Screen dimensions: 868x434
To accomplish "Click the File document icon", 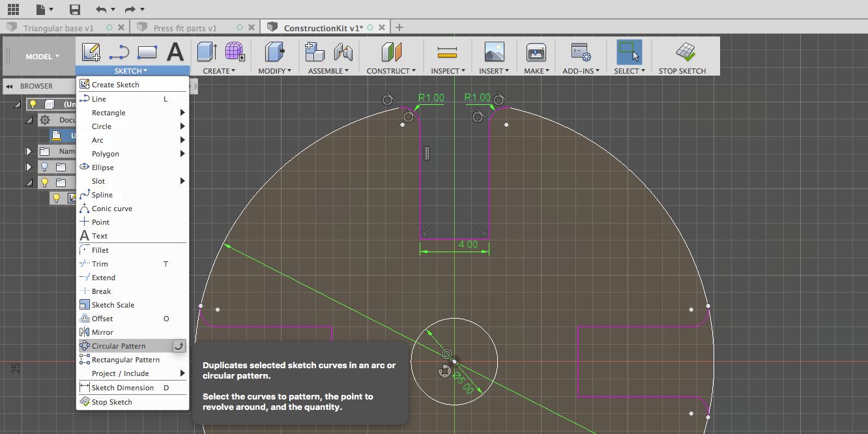I will click(x=41, y=9).
